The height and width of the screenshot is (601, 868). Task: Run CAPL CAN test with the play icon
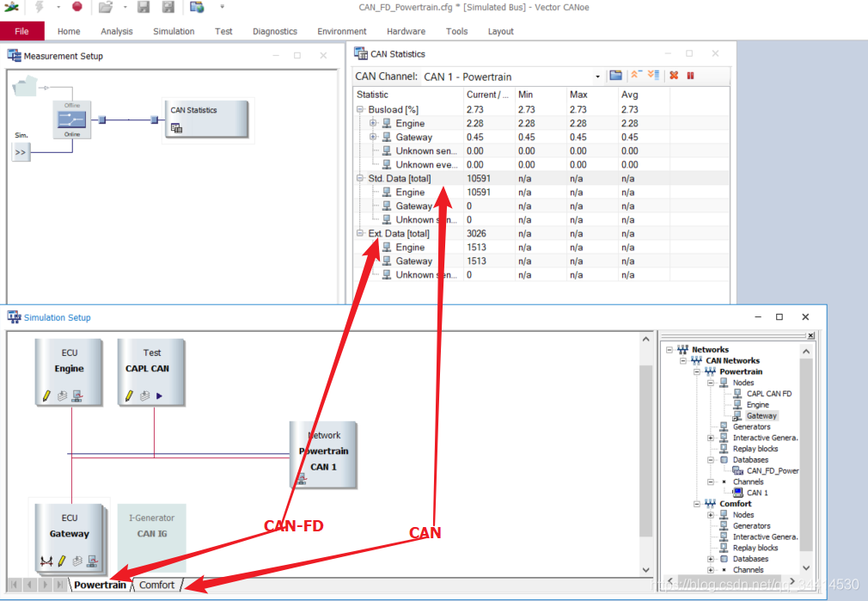click(160, 396)
